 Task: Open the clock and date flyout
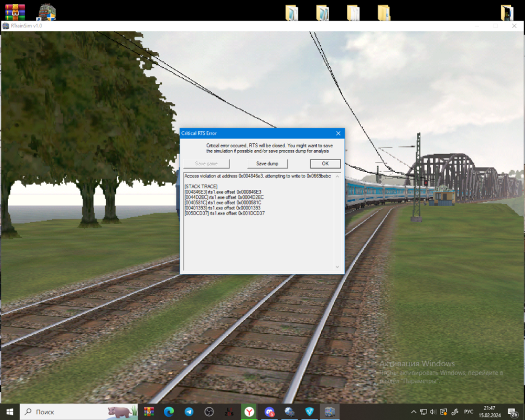(489, 412)
